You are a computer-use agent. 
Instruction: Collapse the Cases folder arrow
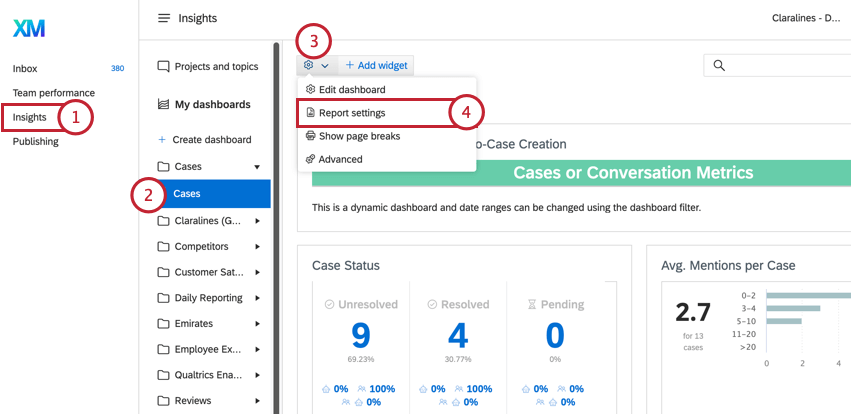tap(257, 167)
